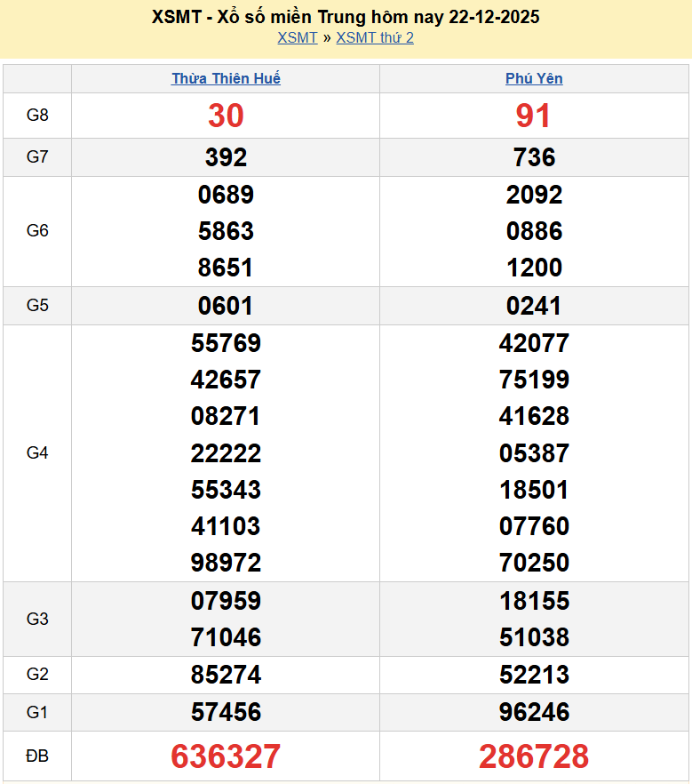Click the ĐB row label
Image resolution: width=692 pixels, height=784 pixels.
pos(37,756)
